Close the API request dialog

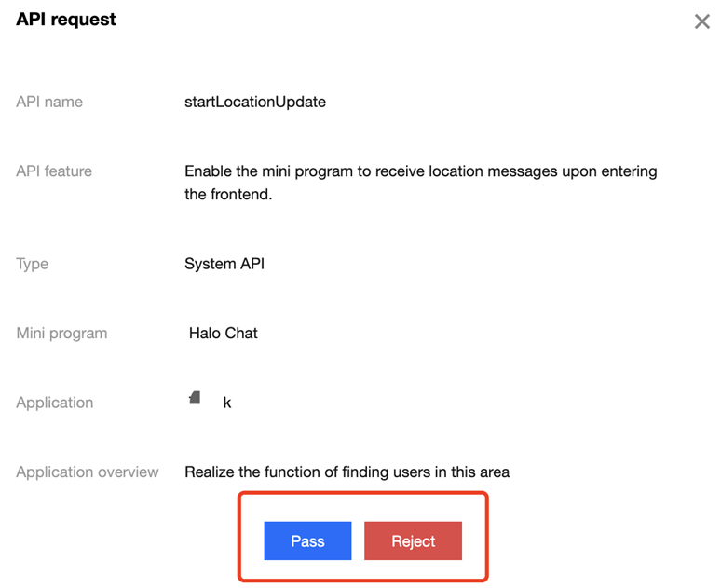[702, 21]
